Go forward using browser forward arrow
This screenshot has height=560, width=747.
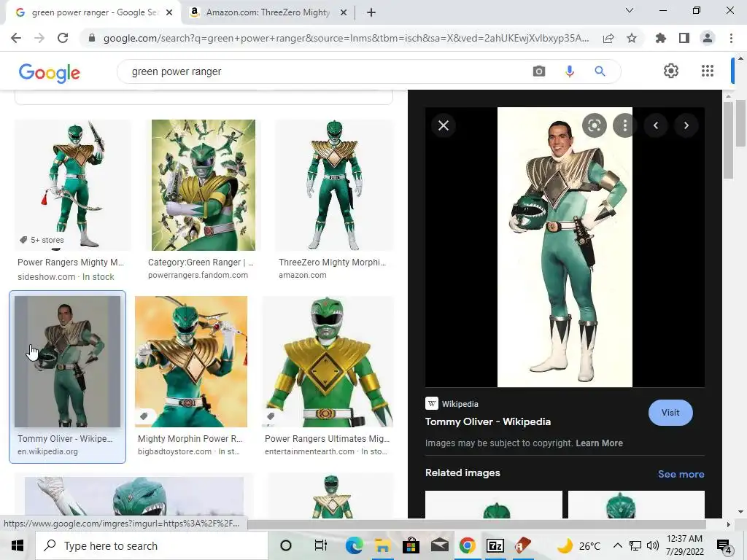pyautogui.click(x=39, y=38)
